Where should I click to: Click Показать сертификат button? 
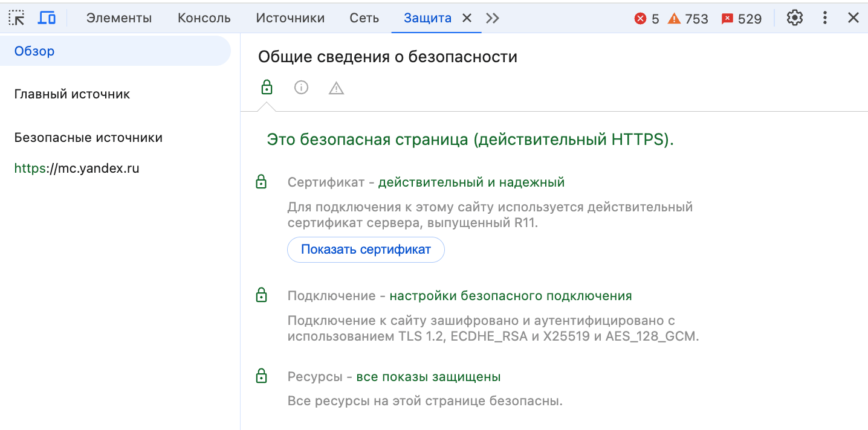[x=365, y=249]
